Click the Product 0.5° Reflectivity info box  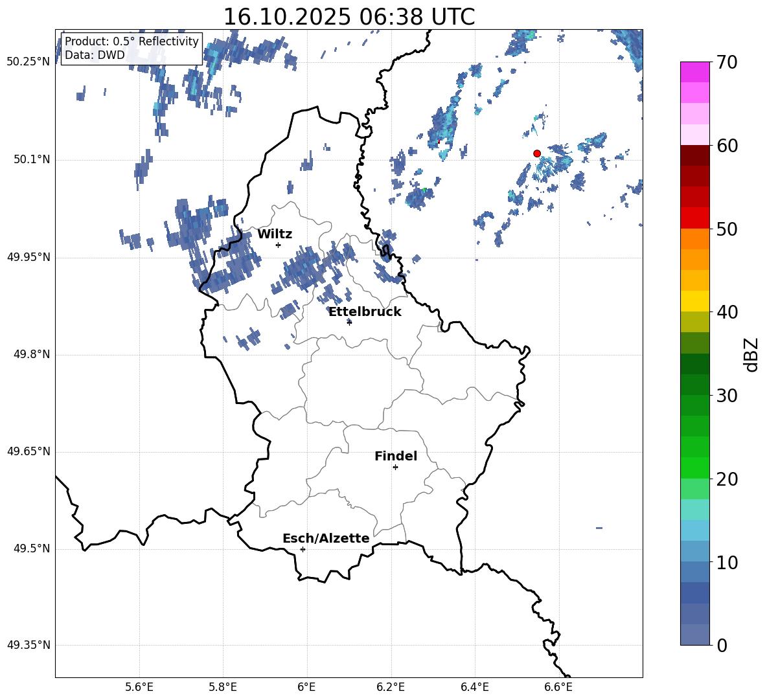coord(132,49)
